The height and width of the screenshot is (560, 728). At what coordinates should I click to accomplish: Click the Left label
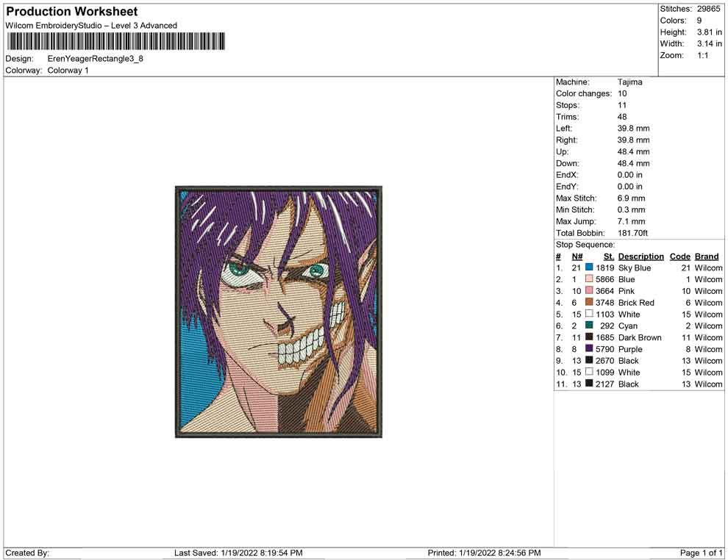pos(564,129)
